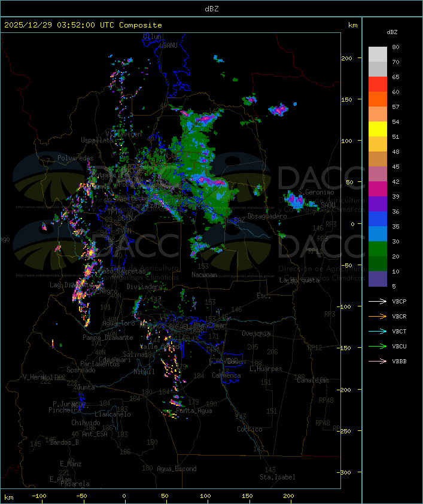Click legend value 42
Screen dimensions: 423x504
(x=395, y=181)
